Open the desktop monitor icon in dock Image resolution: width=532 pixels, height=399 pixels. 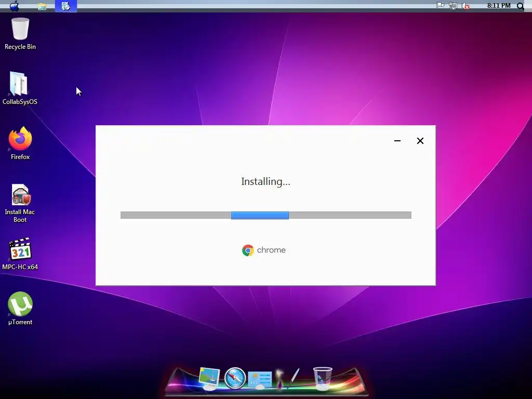point(209,378)
